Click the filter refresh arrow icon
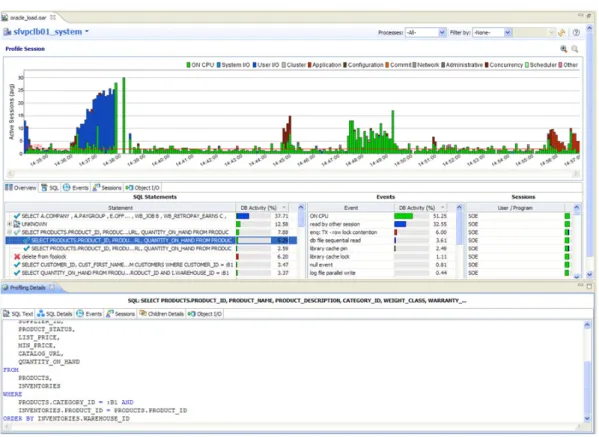 562,33
